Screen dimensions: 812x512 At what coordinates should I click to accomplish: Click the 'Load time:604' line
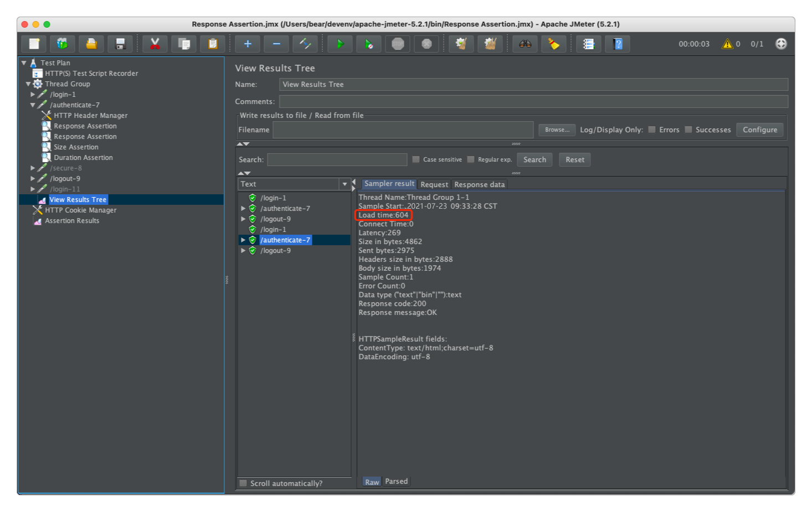click(383, 215)
